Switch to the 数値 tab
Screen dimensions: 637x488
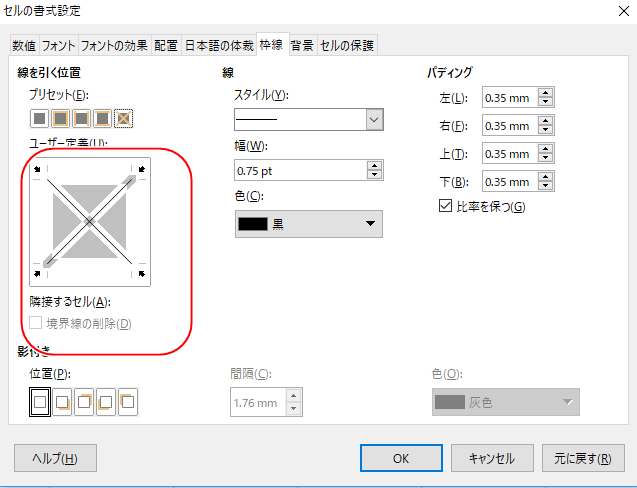pyautogui.click(x=24, y=46)
